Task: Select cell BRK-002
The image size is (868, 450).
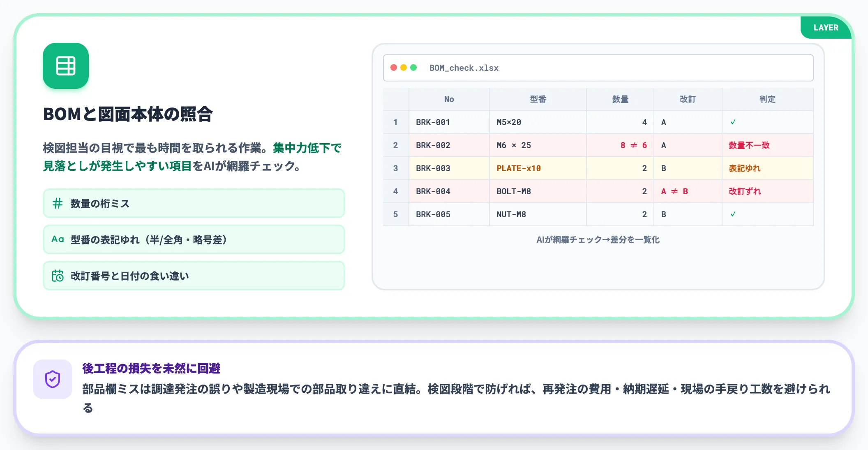Action: [449, 145]
